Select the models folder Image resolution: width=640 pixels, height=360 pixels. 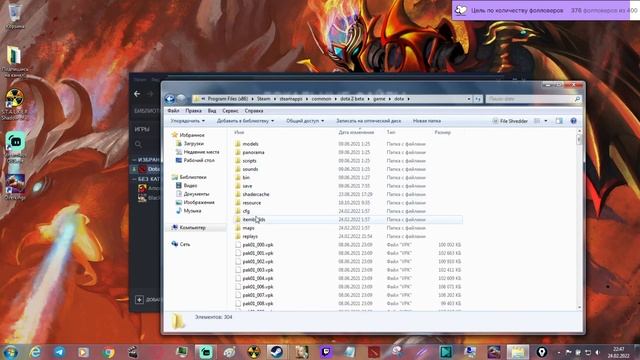247,144
